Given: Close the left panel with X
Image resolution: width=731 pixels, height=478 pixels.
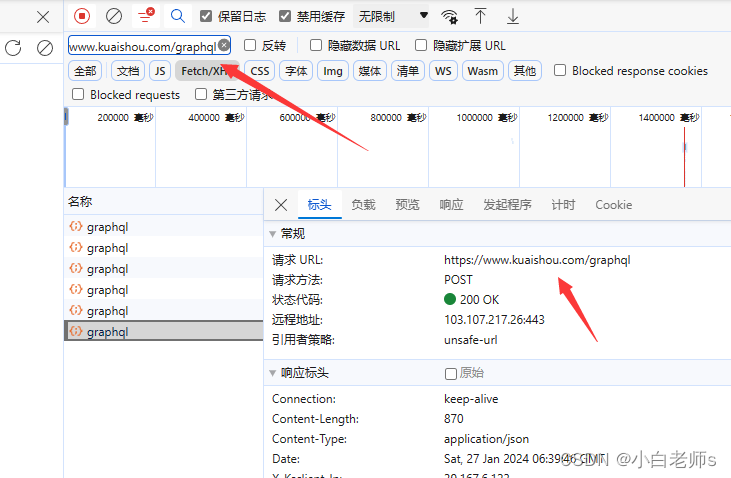Looking at the screenshot, I should (43, 17).
